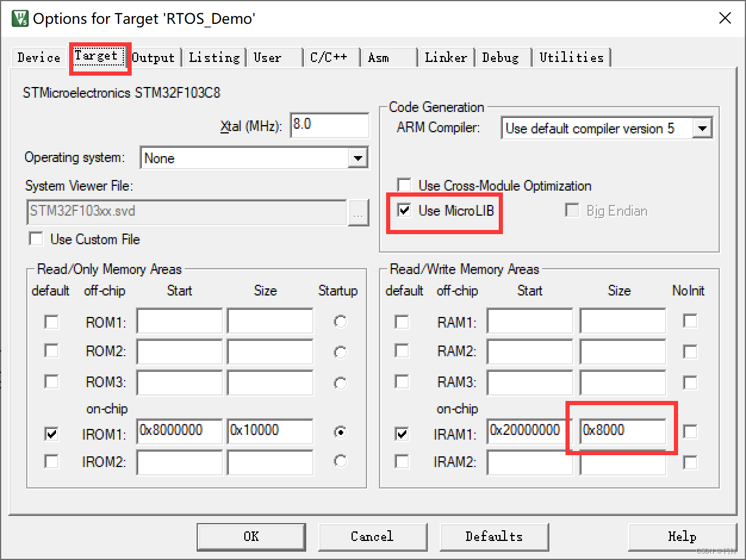Click the IROM1 Size field 0x10000
The width and height of the screenshot is (746, 560).
tap(270, 431)
